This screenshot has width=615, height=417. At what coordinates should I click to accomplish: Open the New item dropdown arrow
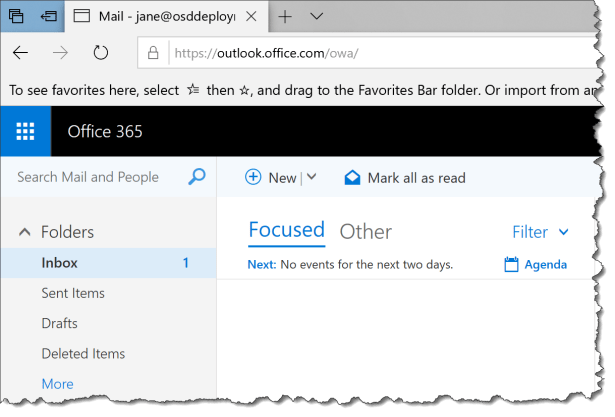[311, 178]
